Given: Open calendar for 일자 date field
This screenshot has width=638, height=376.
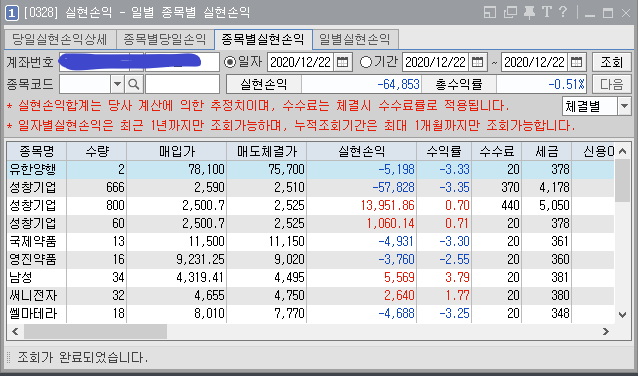Looking at the screenshot, I should pyautogui.click(x=343, y=62).
